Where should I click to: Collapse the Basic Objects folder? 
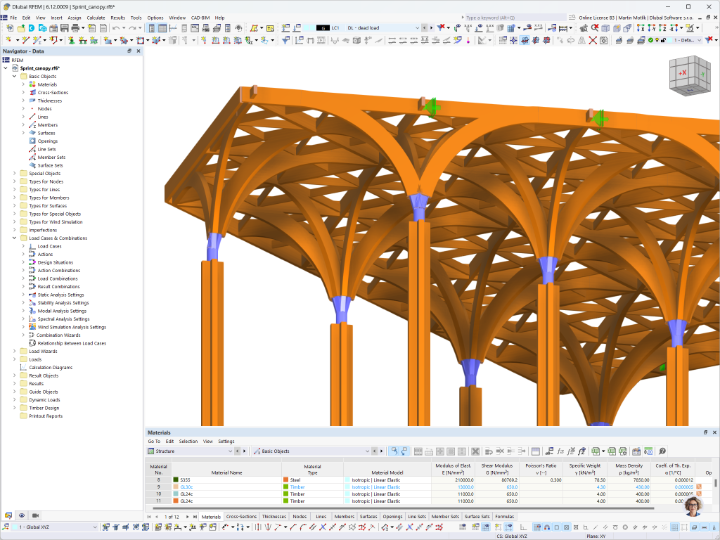tap(14, 76)
